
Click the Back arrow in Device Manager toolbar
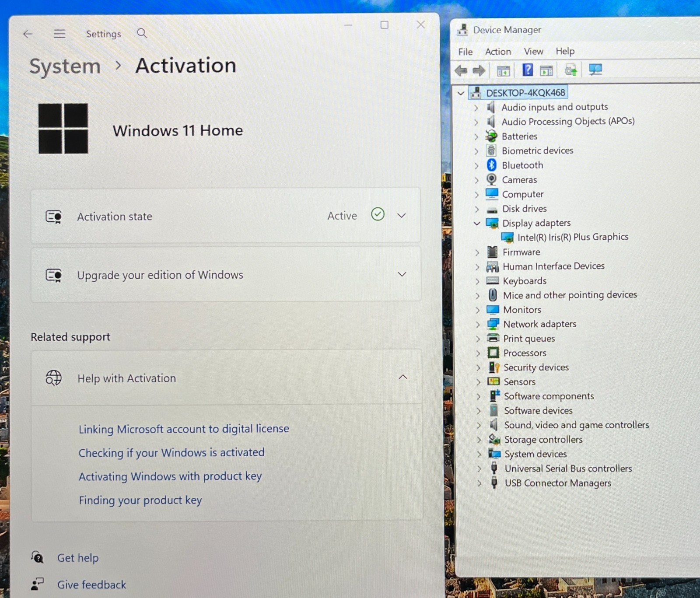pos(461,70)
